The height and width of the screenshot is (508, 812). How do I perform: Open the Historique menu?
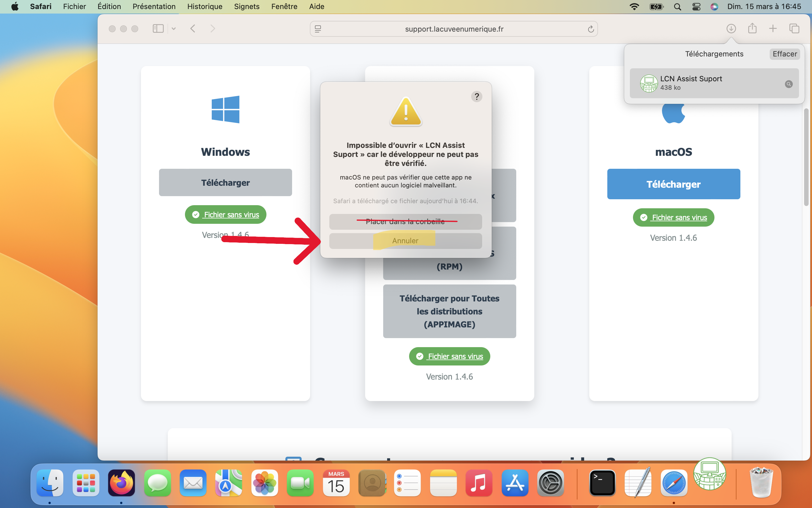205,6
